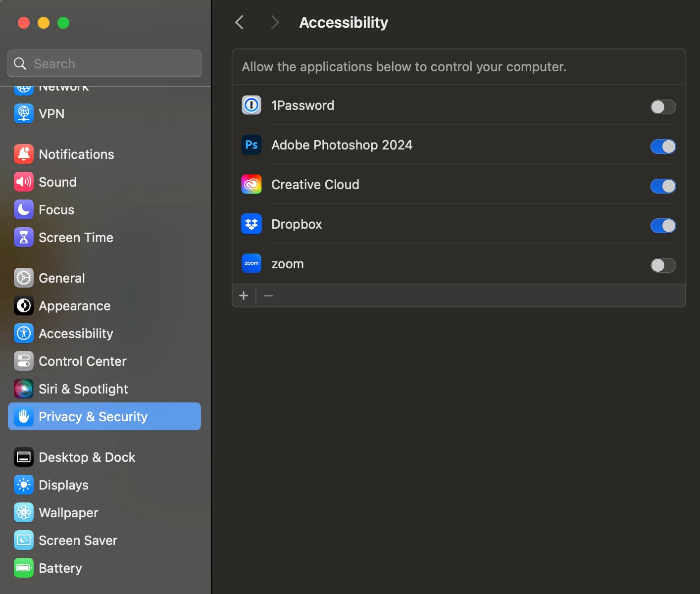The width and height of the screenshot is (700, 594).
Task: Open Control Center settings
Action: click(x=104, y=361)
